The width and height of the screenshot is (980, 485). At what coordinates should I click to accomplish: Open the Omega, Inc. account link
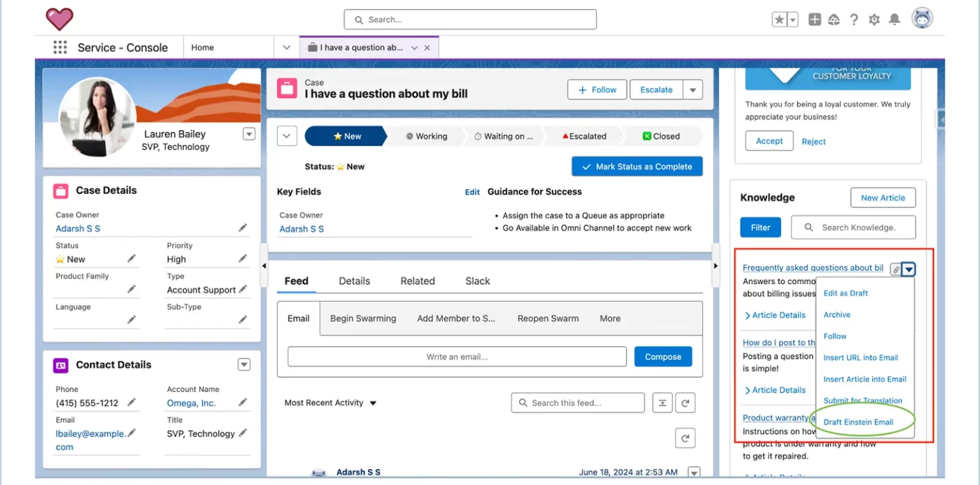pos(191,403)
